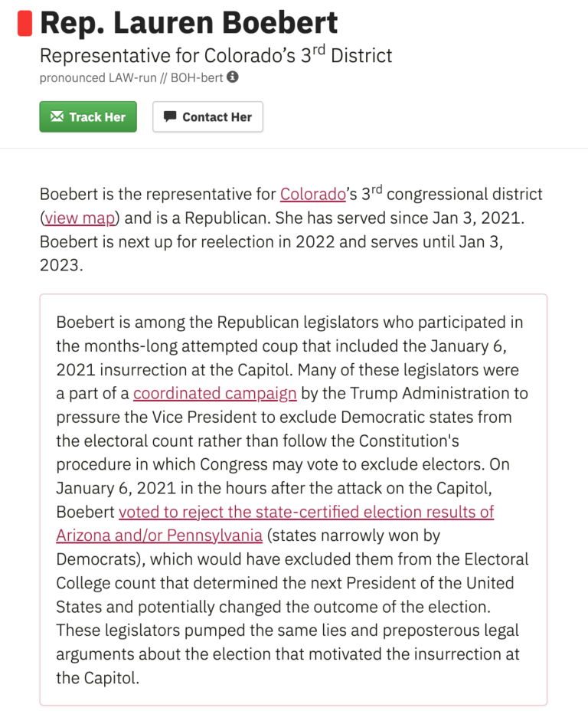Follow the Arizona and/or Pennsylvania link text
The width and height of the screenshot is (588, 724).
coord(159,536)
